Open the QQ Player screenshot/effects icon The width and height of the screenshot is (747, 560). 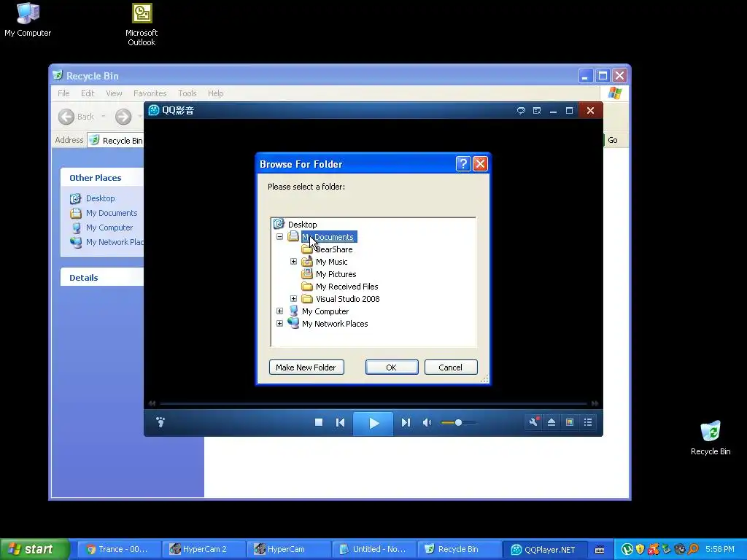[x=569, y=422]
